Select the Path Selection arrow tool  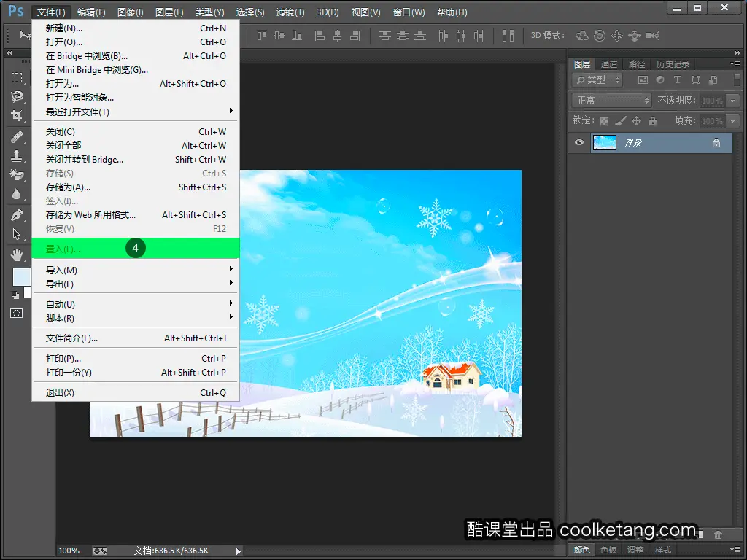point(18,234)
